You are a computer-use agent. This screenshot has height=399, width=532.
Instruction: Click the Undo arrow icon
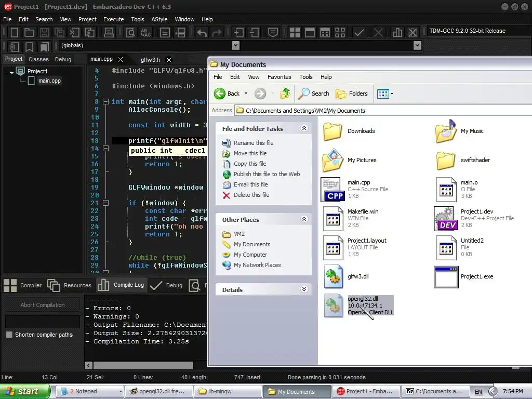(202, 33)
